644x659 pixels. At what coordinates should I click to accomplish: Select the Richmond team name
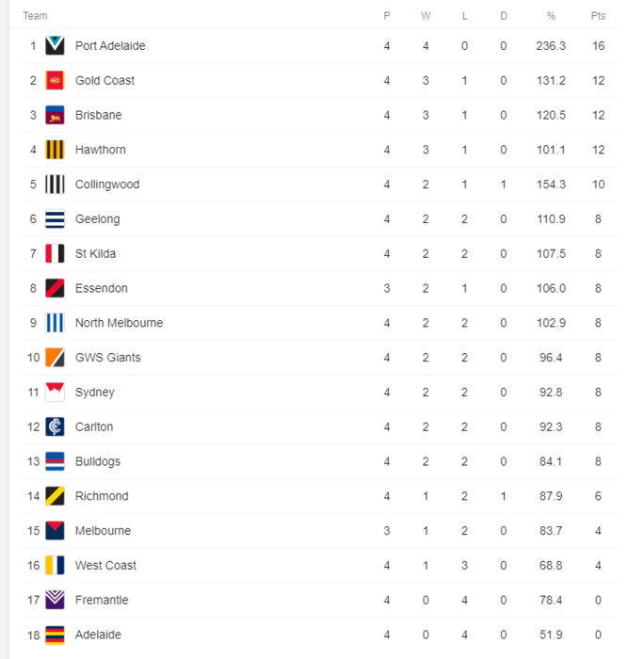pos(102,496)
